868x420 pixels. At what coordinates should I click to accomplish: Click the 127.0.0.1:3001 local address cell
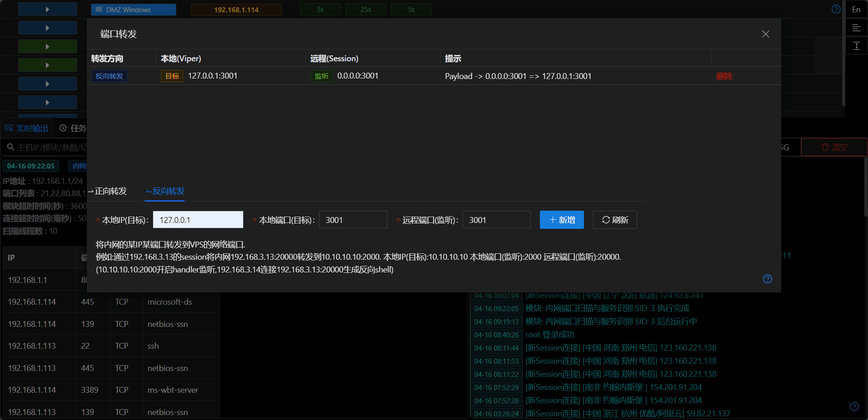[213, 76]
